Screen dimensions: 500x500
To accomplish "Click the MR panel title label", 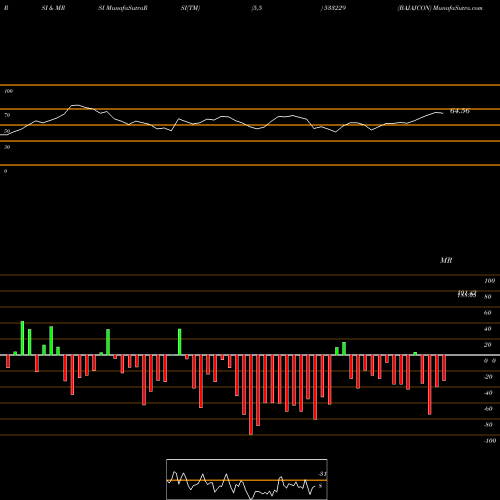I will pyautogui.click(x=446, y=260).
